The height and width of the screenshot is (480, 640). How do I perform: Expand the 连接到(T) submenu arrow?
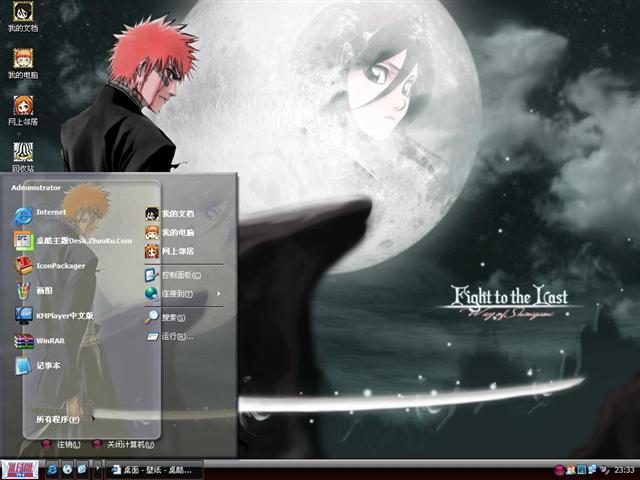[219, 293]
